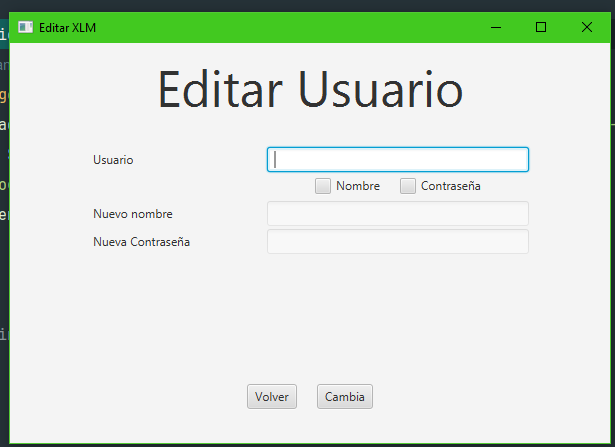This screenshot has height=447, width=615.
Task: Focus the Usuario text field
Action: pos(398,160)
